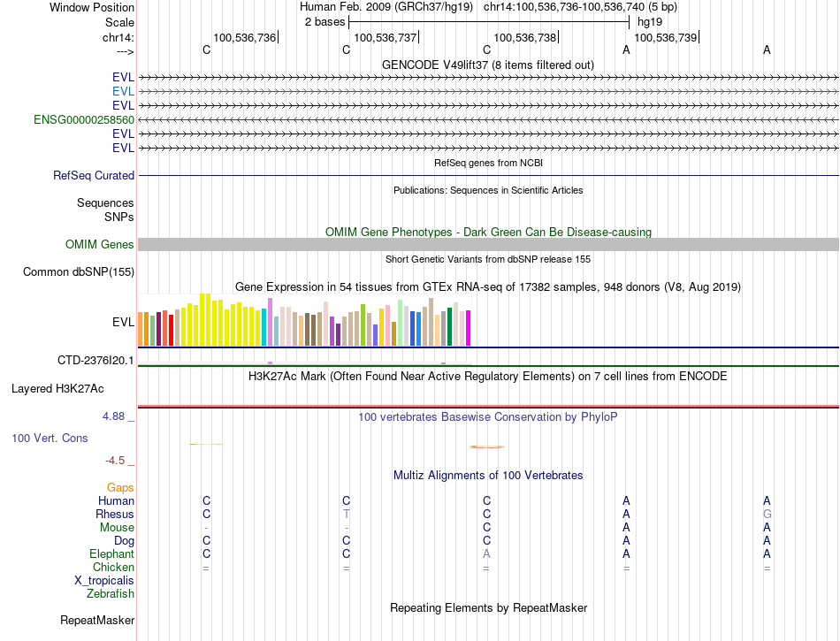Click the Common dbSNP(155) track label
The width and height of the screenshot is (840, 641).
click(x=78, y=272)
